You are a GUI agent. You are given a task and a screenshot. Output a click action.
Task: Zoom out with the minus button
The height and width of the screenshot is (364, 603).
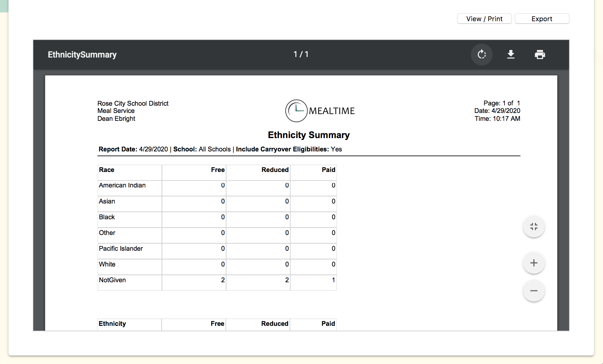click(534, 291)
